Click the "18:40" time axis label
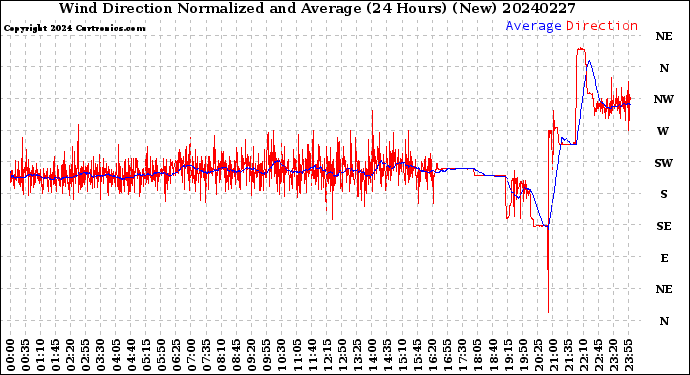690x375 pixels. click(x=493, y=355)
